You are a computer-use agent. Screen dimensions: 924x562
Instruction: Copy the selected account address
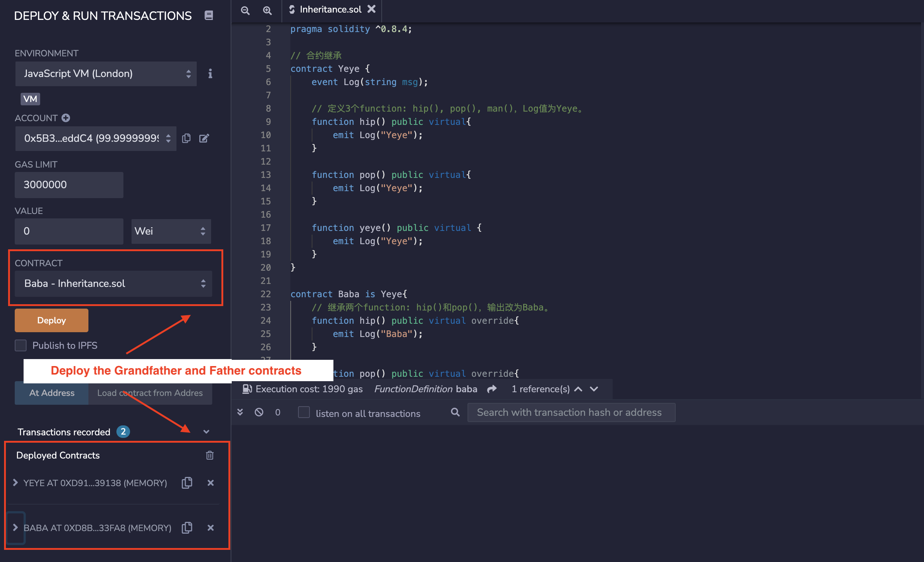pyautogui.click(x=186, y=138)
